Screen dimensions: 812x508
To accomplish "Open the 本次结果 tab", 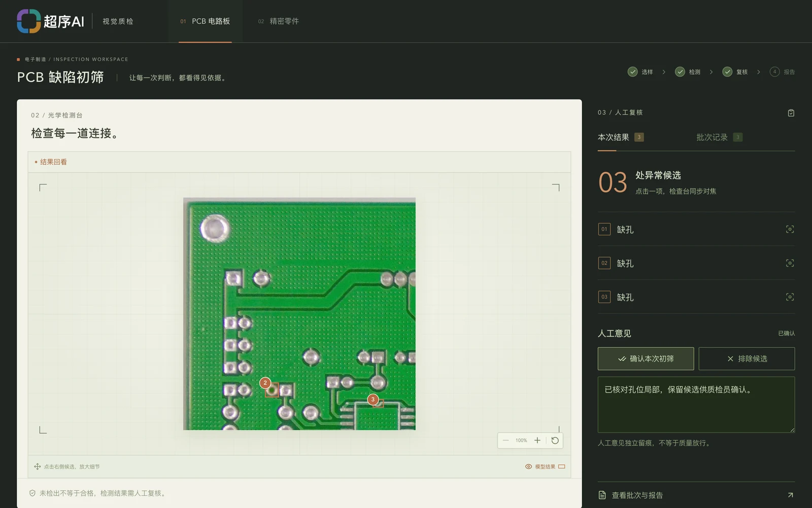I will 621,137.
